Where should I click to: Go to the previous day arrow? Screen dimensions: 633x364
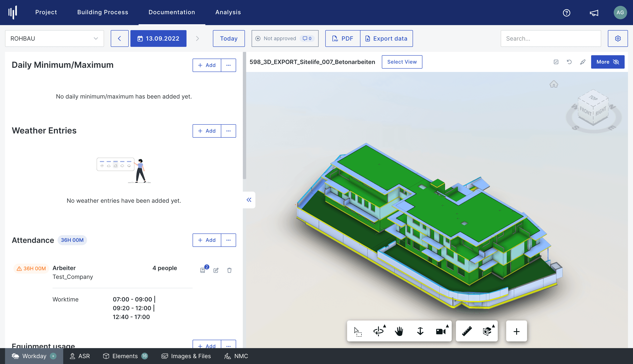point(120,38)
